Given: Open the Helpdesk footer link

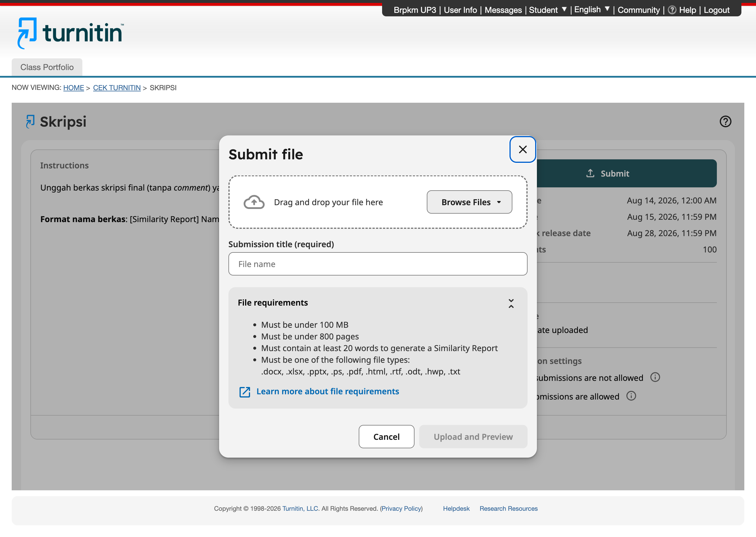Looking at the screenshot, I should (x=456, y=509).
